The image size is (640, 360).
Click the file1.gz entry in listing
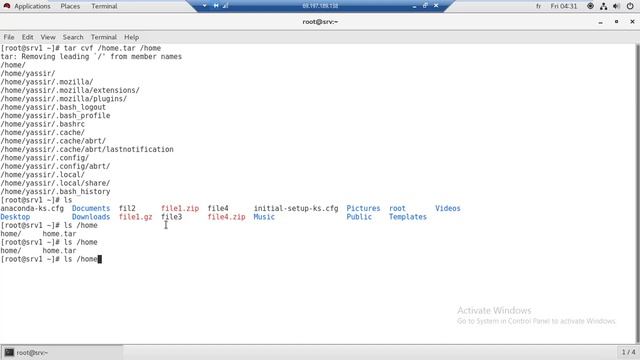(136, 217)
